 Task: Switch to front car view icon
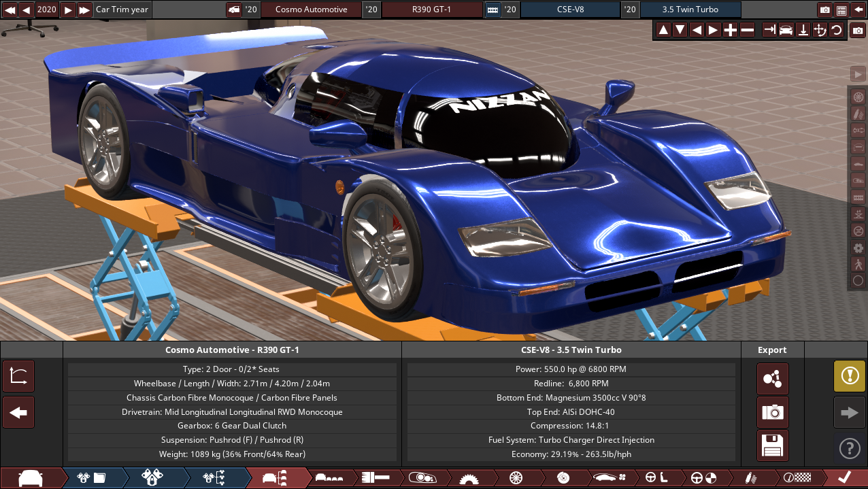pyautogui.click(x=786, y=30)
